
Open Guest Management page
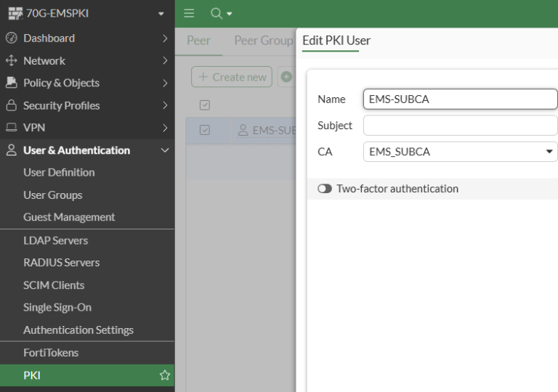69,217
